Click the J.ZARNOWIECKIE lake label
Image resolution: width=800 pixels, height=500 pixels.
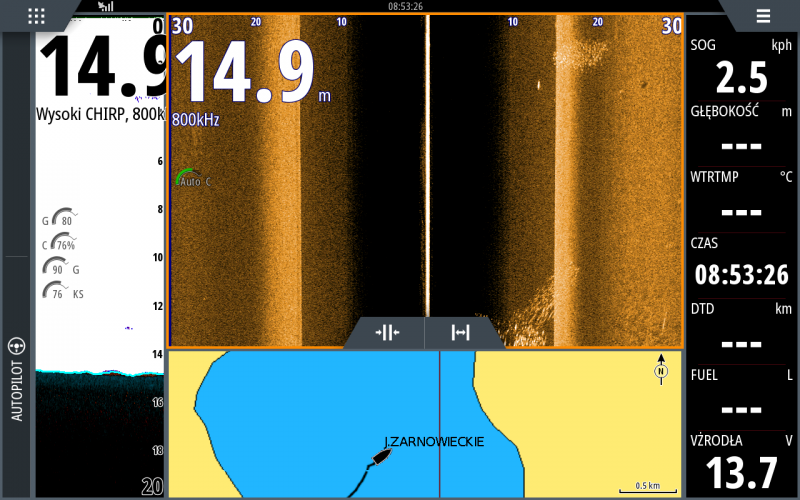point(434,441)
